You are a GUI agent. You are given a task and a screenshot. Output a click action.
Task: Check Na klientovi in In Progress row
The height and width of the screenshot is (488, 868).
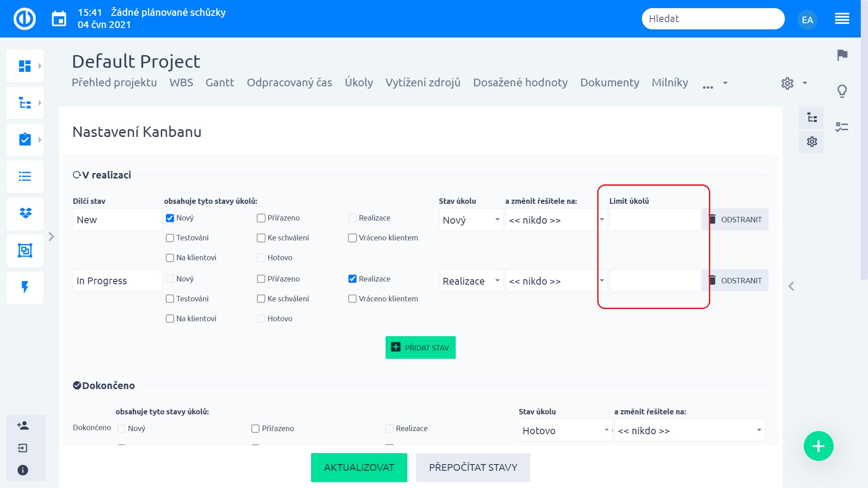coord(170,319)
